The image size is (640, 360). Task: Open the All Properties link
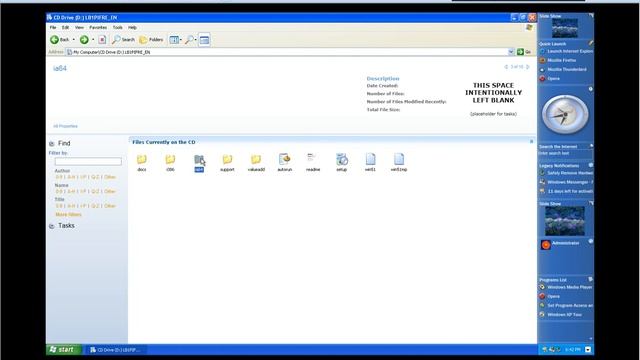[65, 126]
